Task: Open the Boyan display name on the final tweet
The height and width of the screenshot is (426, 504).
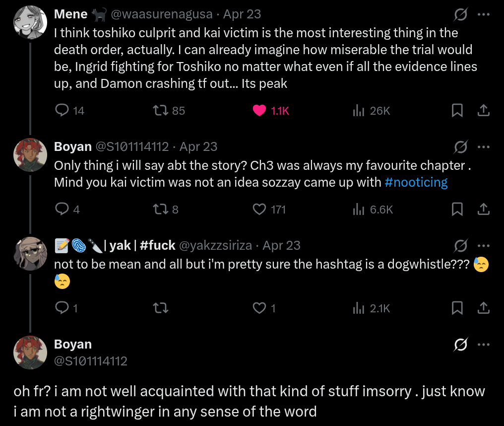Action: (x=73, y=344)
